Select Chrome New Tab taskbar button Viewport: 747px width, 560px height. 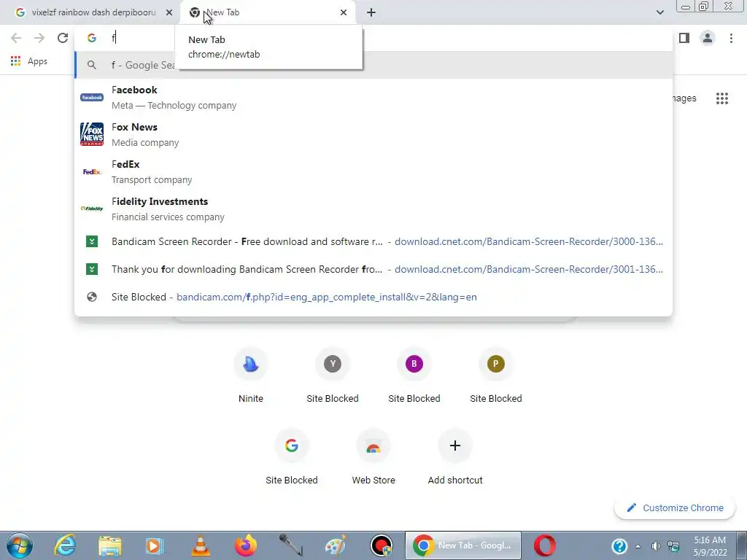click(x=463, y=545)
